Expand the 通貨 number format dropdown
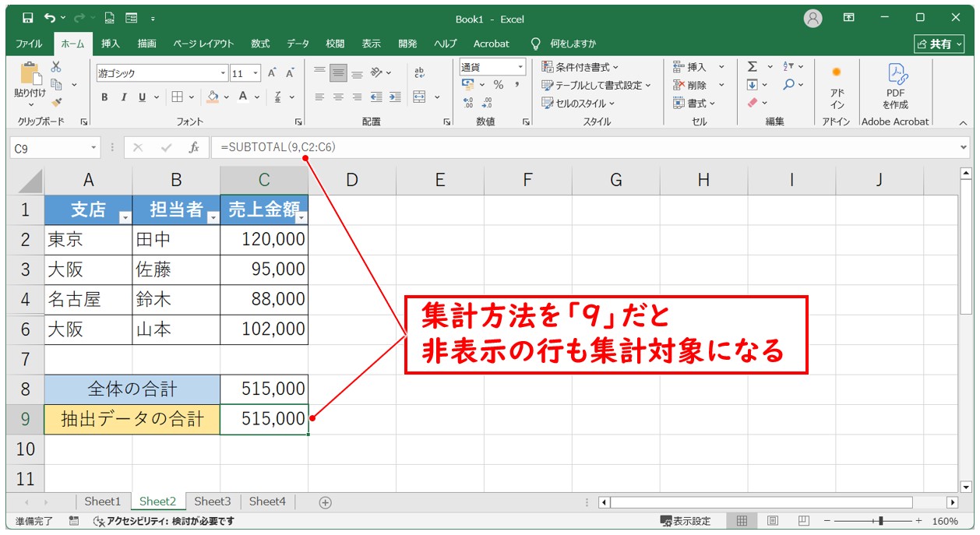 [520, 67]
